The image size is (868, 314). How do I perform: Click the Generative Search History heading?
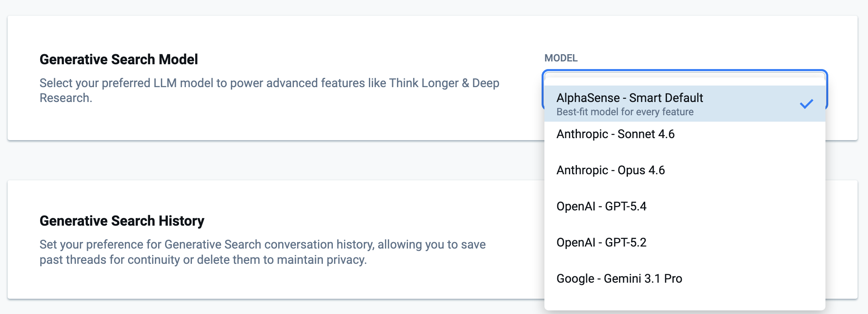122,221
